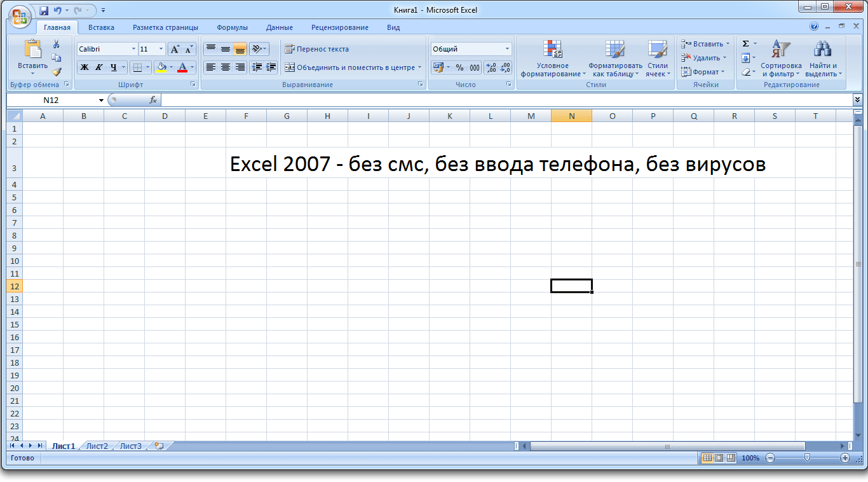The image size is (868, 482).
Task: Click the AutoSum sigma icon
Action: 746,44
